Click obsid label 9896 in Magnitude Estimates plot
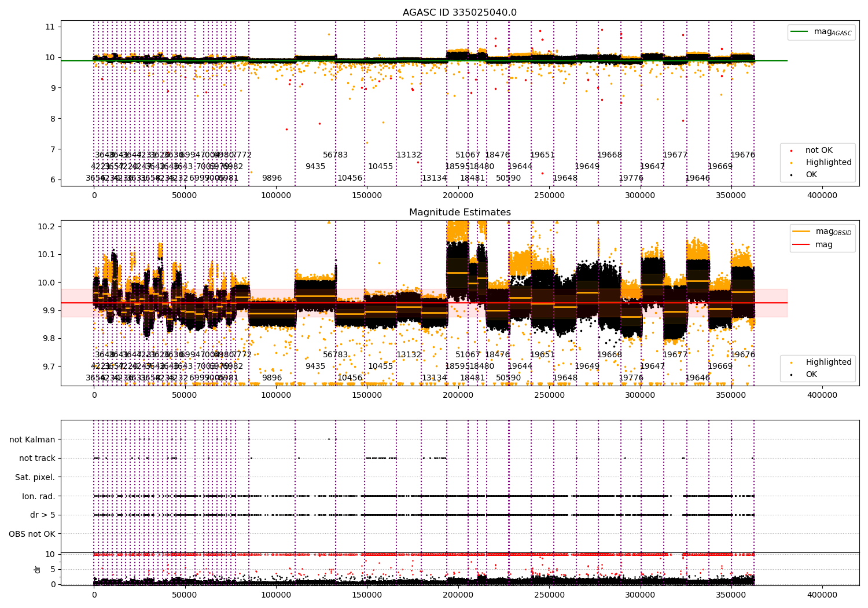The height and width of the screenshot is (608, 868). click(x=272, y=378)
